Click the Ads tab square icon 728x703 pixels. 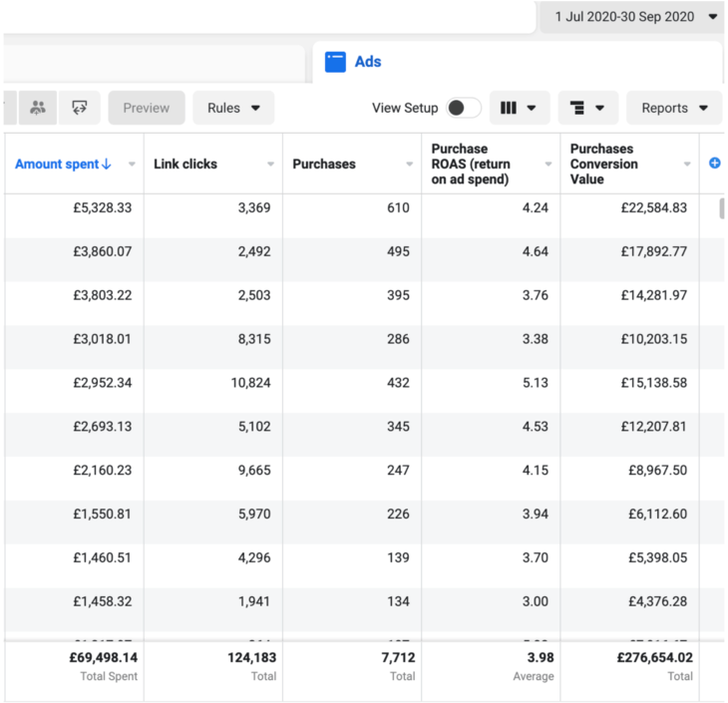(335, 62)
